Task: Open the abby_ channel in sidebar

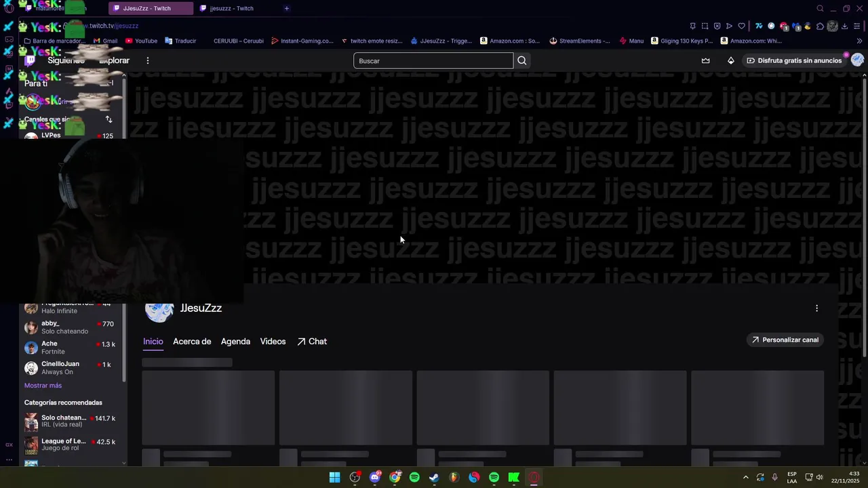Action: click(x=70, y=327)
